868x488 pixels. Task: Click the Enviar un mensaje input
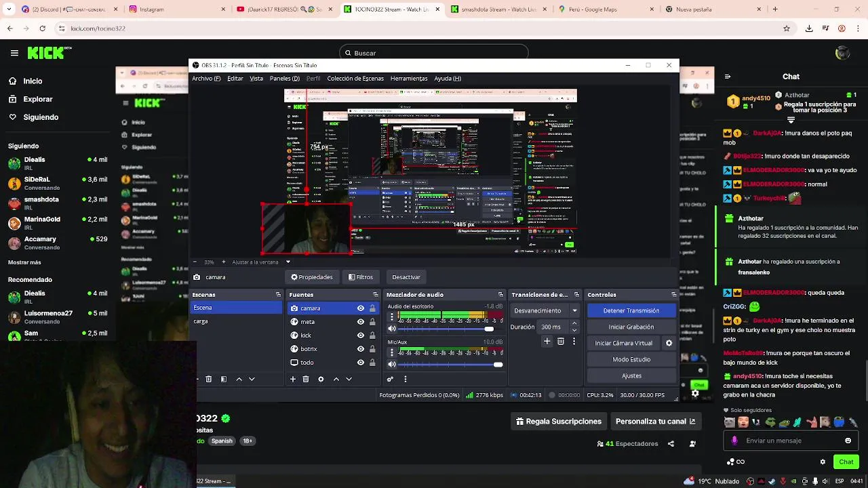coord(790,441)
